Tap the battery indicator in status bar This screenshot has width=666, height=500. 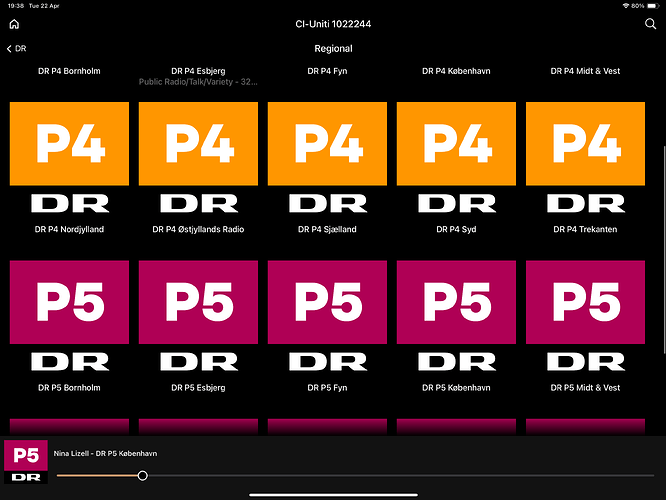coord(650,5)
